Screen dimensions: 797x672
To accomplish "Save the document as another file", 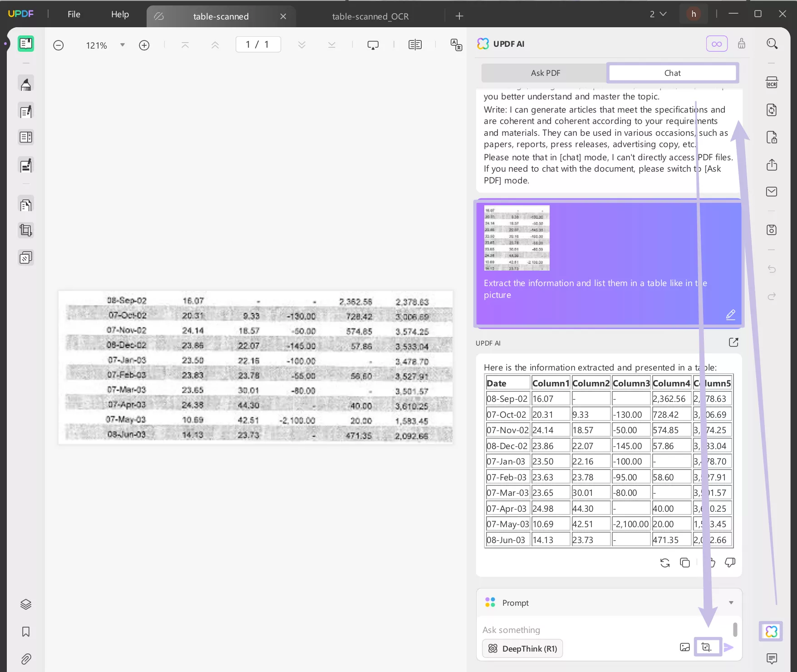I will 772,230.
